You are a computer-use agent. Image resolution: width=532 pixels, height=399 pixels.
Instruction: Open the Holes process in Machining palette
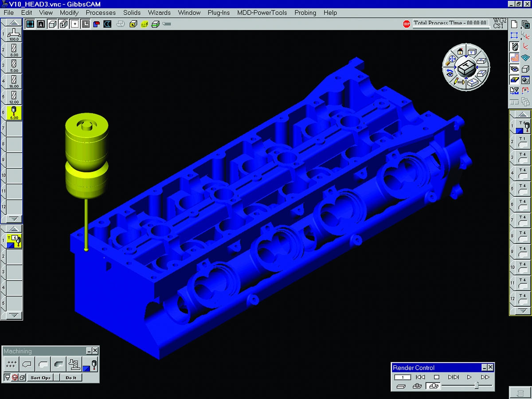12,364
